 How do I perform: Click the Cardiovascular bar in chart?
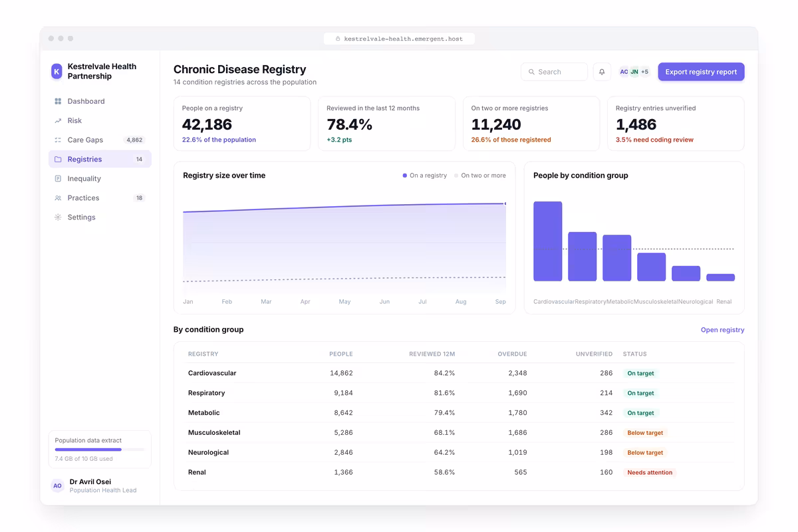tap(548, 241)
